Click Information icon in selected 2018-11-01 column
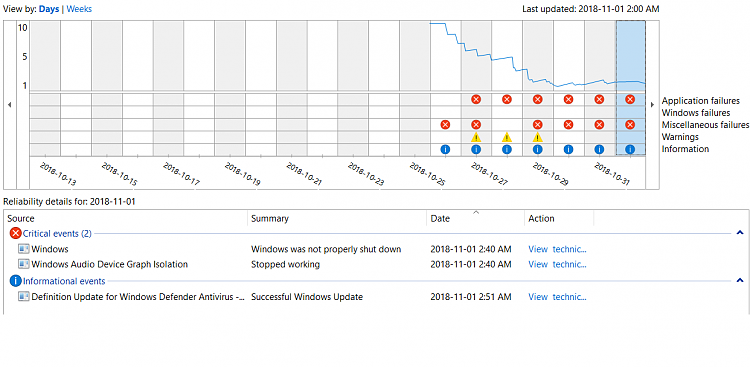This screenshot has height=367, width=750. tap(630, 149)
